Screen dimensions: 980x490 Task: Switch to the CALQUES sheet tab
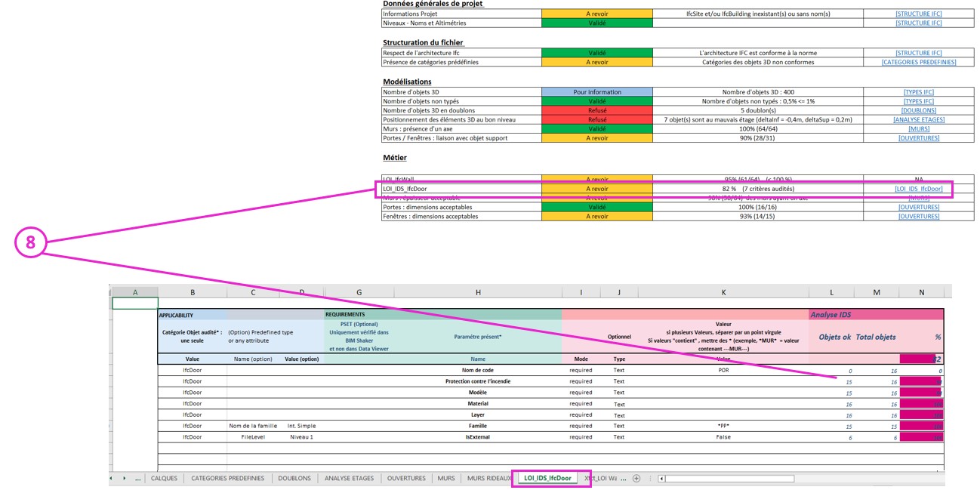[x=164, y=478]
